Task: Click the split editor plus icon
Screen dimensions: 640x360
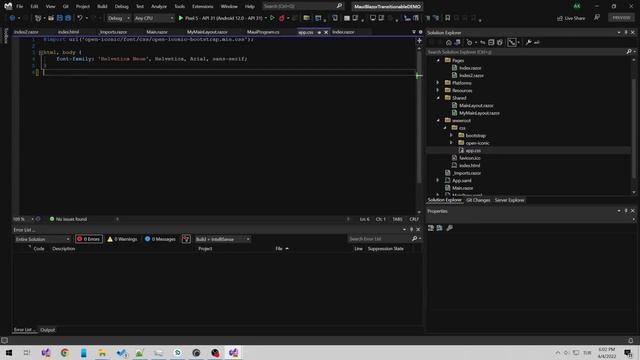Action: coord(419,40)
